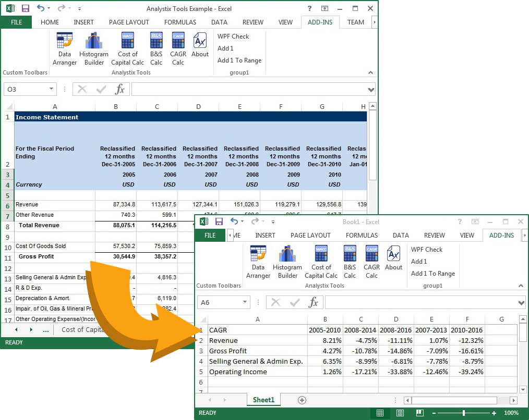Enable Normal view from the status bar

(x=380, y=413)
